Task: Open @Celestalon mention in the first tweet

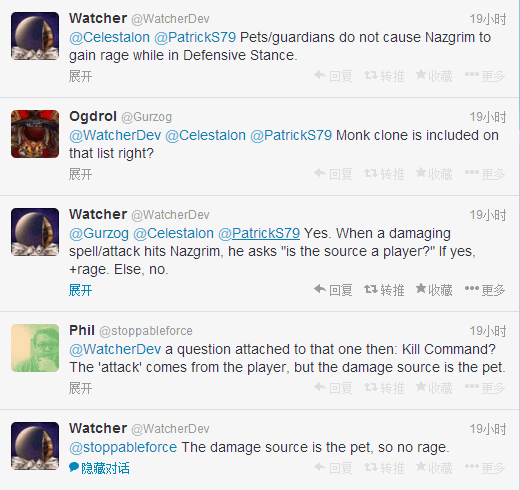Action: (x=109, y=37)
